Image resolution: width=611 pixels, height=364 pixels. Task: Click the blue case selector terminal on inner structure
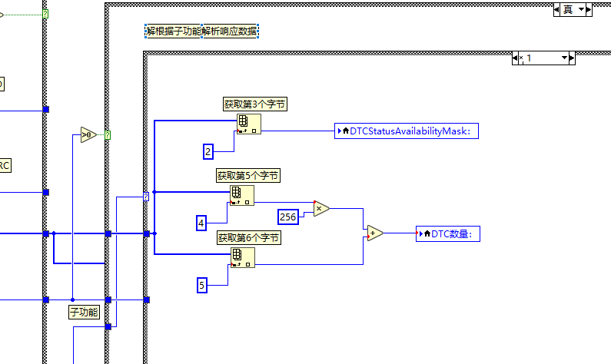pyautogui.click(x=146, y=197)
